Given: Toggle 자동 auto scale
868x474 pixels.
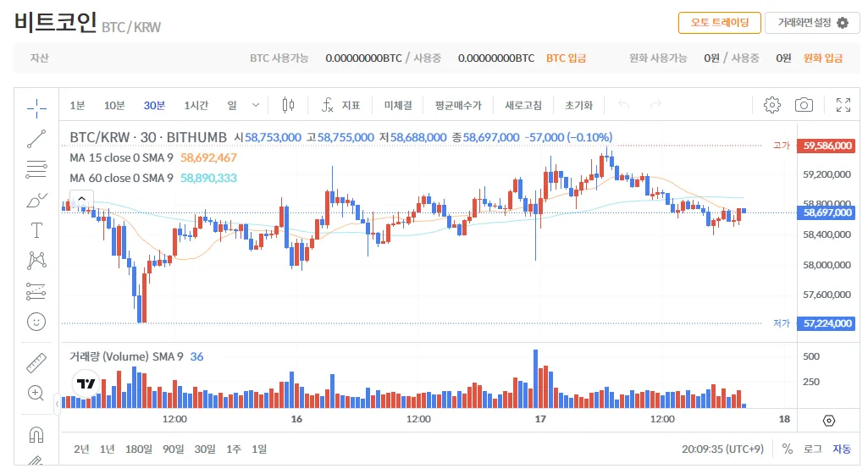Looking at the screenshot, I should coord(842,449).
